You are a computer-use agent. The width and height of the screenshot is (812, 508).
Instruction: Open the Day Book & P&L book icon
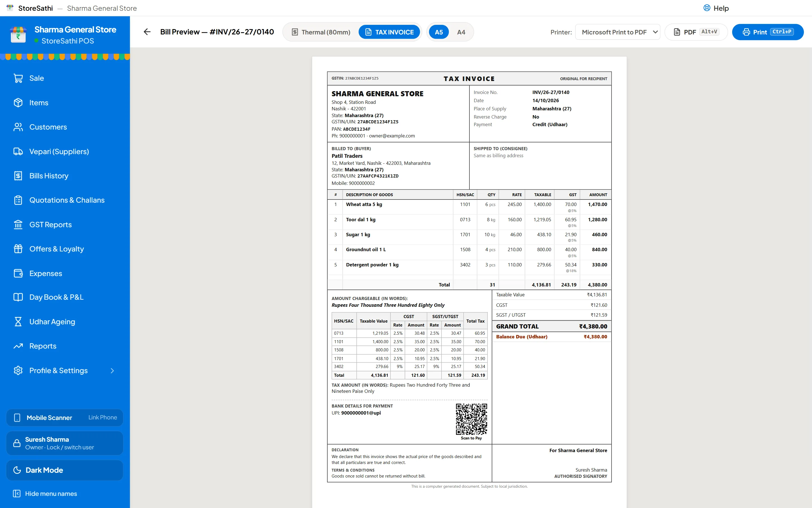[x=18, y=297]
